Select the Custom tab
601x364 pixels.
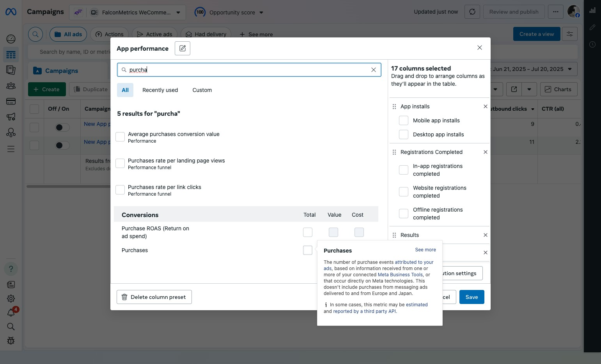coord(202,90)
